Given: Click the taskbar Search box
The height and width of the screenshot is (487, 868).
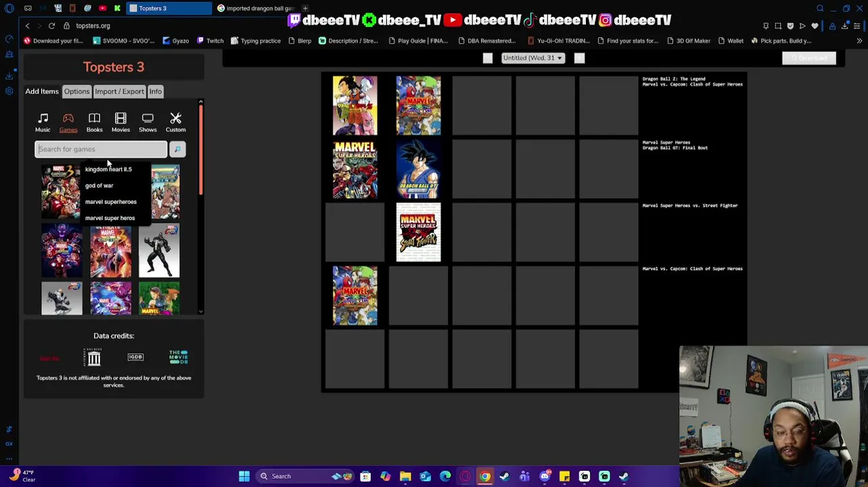Looking at the screenshot, I should (304, 476).
